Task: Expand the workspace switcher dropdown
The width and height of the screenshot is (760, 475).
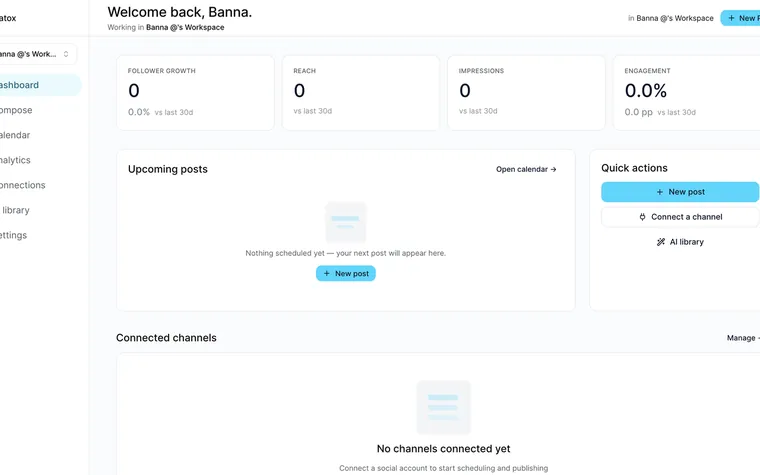Action: [x=37, y=54]
